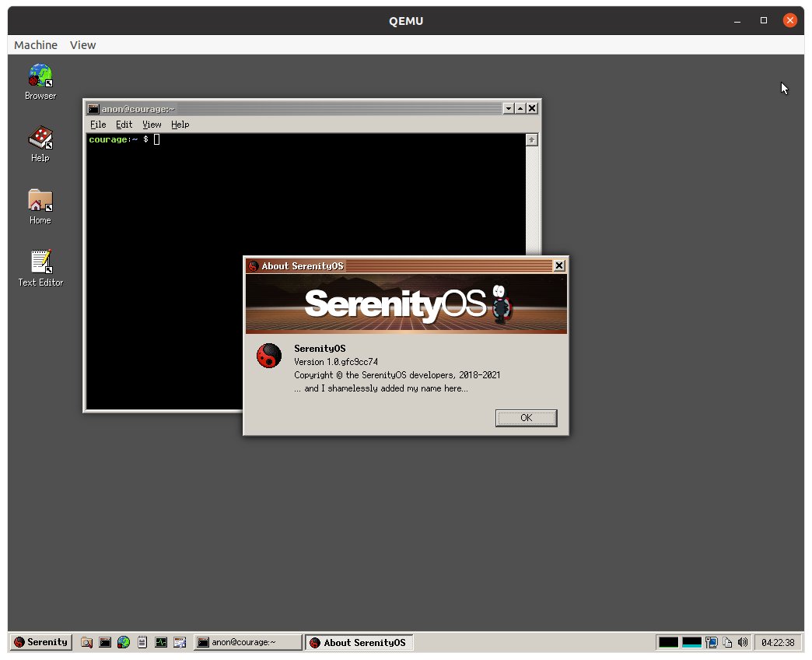Open the web browser quick launch icon
Viewport: 812px width, 660px height.
[x=123, y=642]
